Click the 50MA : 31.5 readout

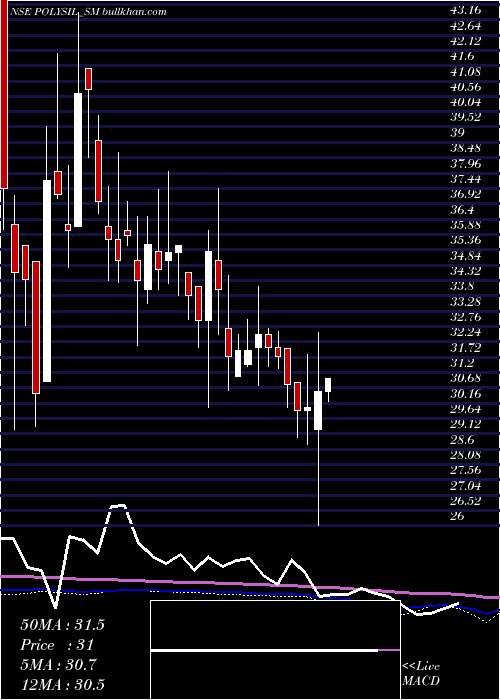62,625
